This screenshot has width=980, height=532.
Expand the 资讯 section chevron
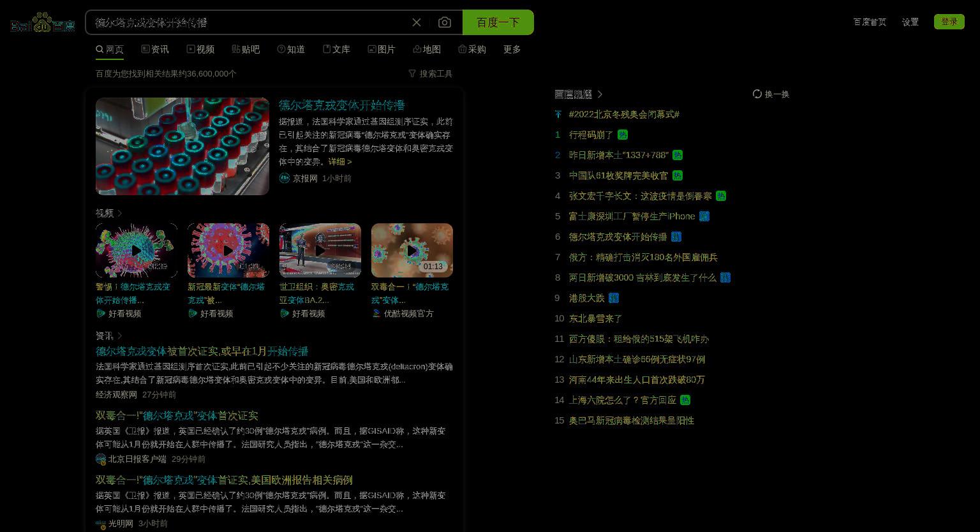(119, 336)
